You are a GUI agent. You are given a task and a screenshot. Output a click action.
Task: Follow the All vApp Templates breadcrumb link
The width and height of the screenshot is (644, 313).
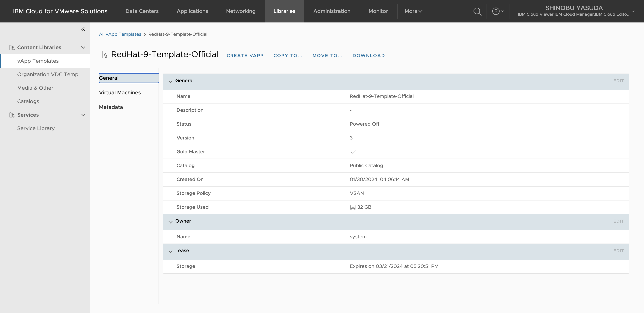[x=120, y=34]
